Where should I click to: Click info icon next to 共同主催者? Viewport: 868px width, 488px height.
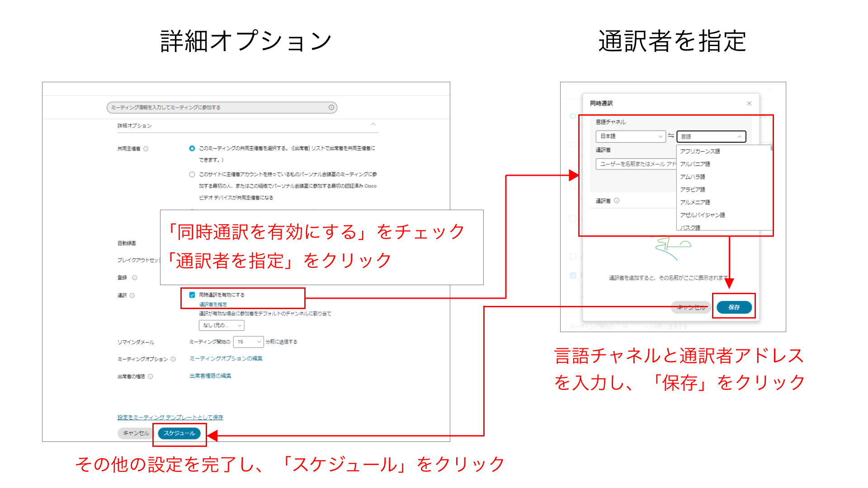146,149
